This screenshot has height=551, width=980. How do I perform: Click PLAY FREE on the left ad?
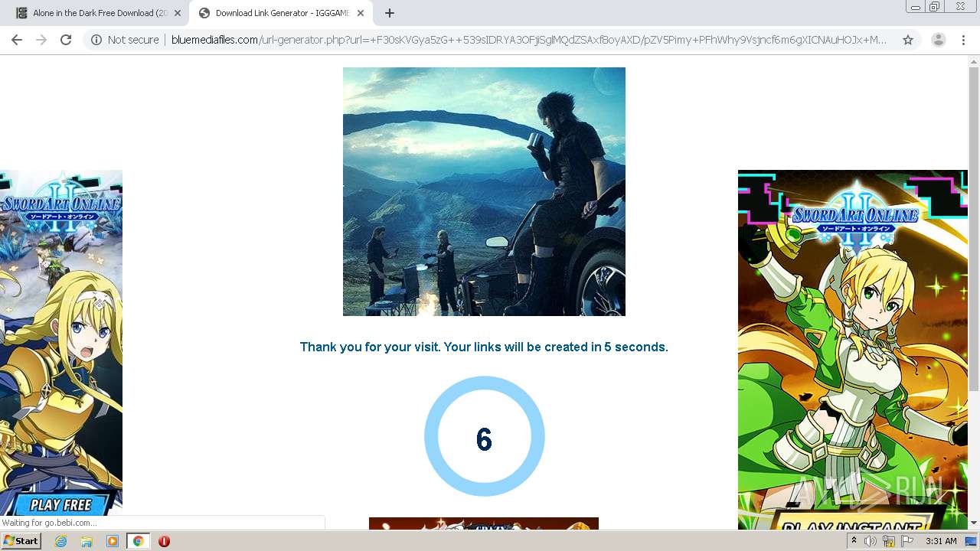(x=61, y=504)
